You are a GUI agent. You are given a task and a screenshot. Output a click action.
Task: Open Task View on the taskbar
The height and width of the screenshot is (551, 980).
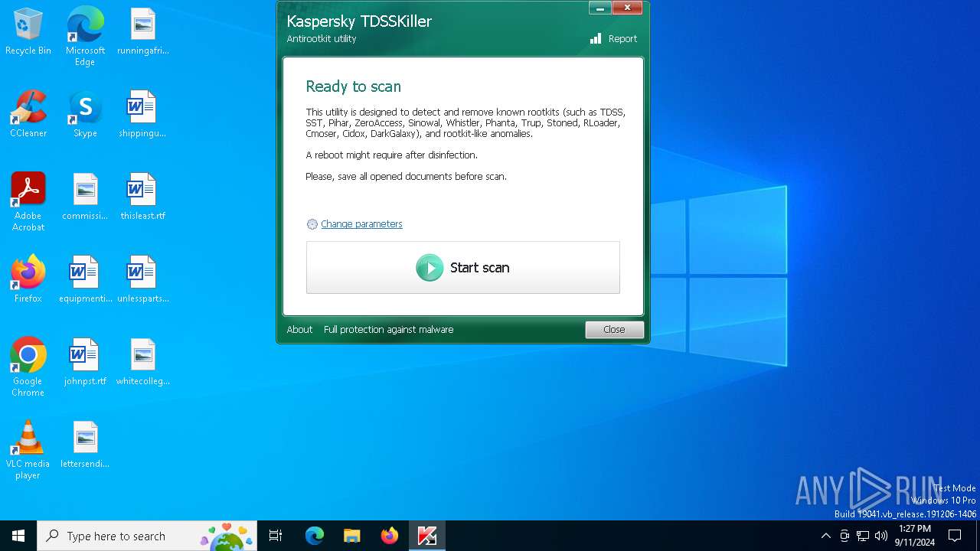point(276,536)
